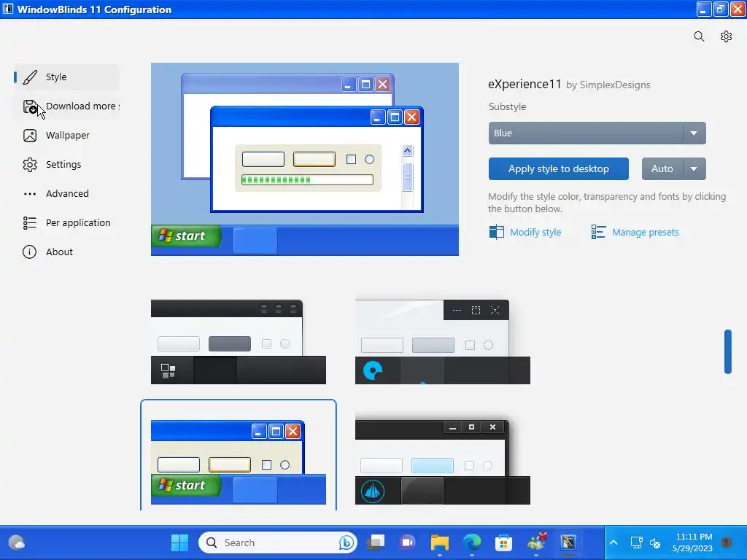Switch to the Wallpaper section
The width and height of the screenshot is (747, 560).
tap(66, 136)
